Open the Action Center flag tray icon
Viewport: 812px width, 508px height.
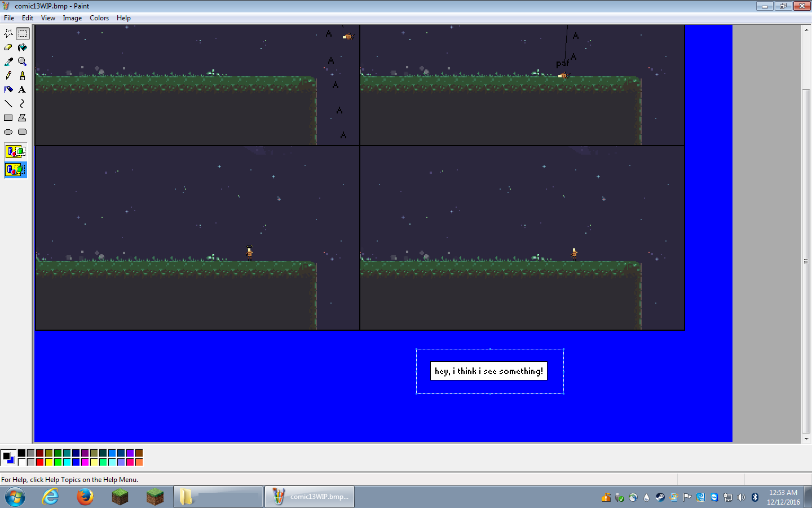tap(687, 497)
